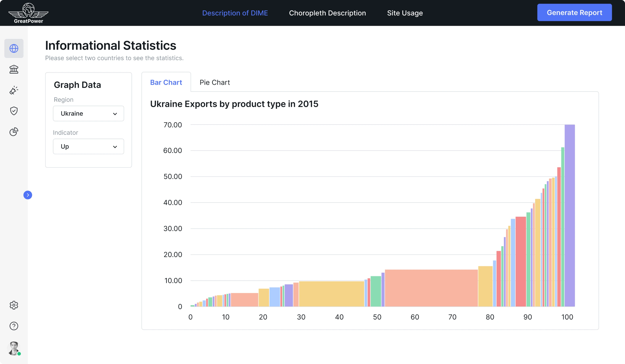The image size is (625, 364).
Task: Navigate to Site Usage
Action: tap(405, 13)
